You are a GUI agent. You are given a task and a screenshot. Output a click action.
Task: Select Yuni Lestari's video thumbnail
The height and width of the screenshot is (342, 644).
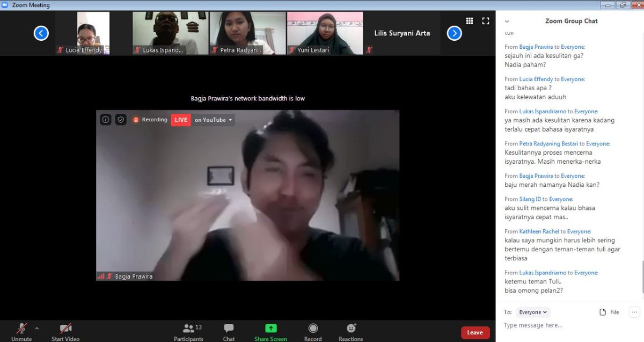(325, 33)
